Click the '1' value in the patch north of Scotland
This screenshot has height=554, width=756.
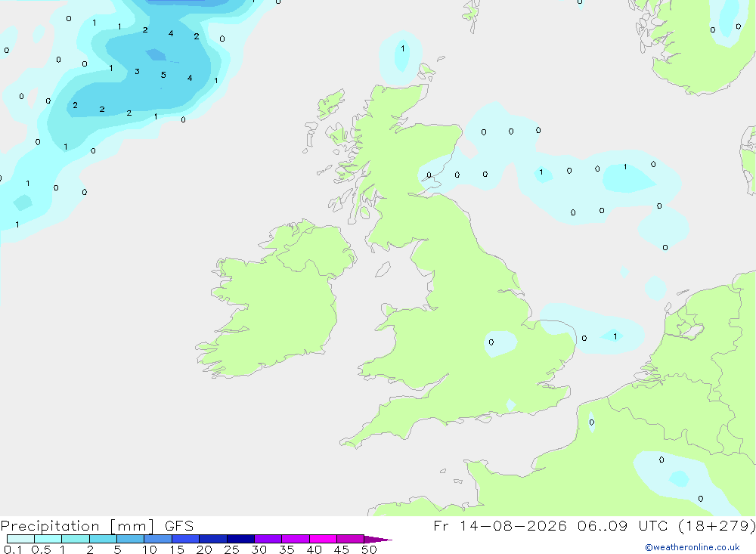(403, 48)
